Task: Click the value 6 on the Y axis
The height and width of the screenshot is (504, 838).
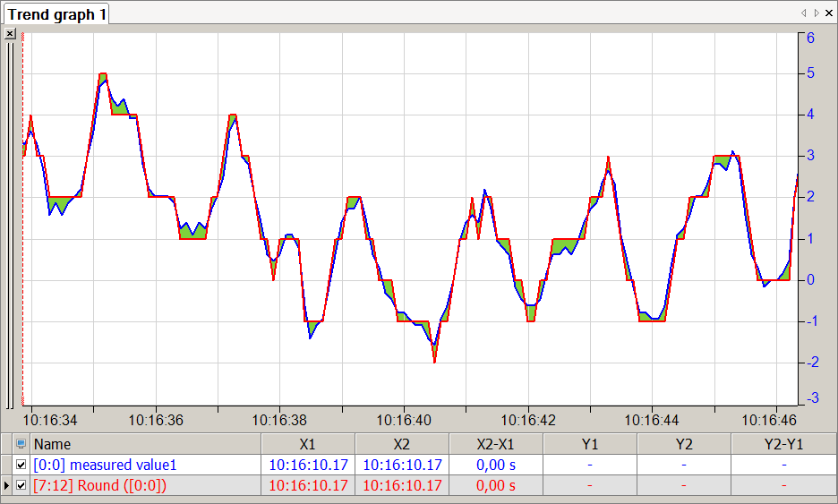Action: click(x=810, y=38)
